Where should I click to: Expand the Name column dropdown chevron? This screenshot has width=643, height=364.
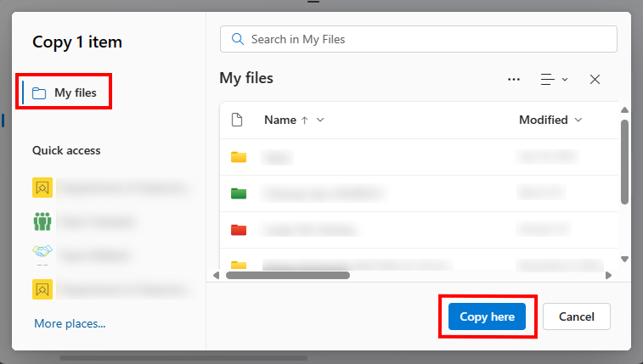[320, 120]
